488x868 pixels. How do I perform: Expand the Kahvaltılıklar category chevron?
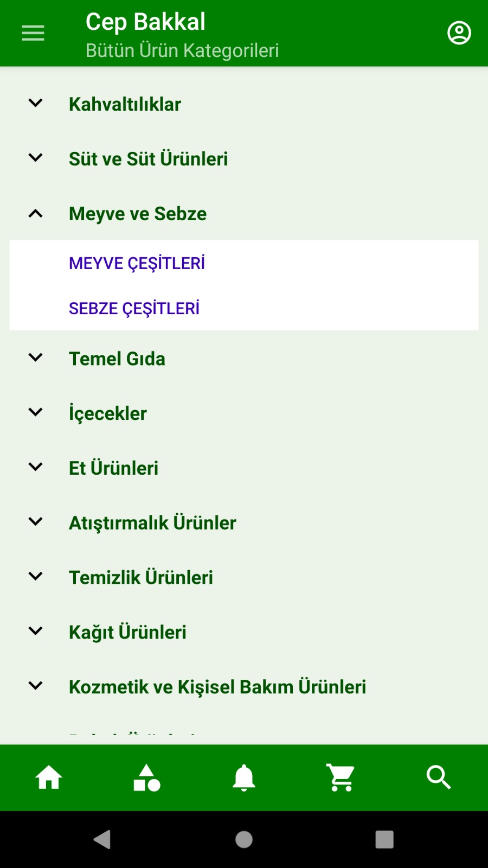pyautogui.click(x=36, y=103)
